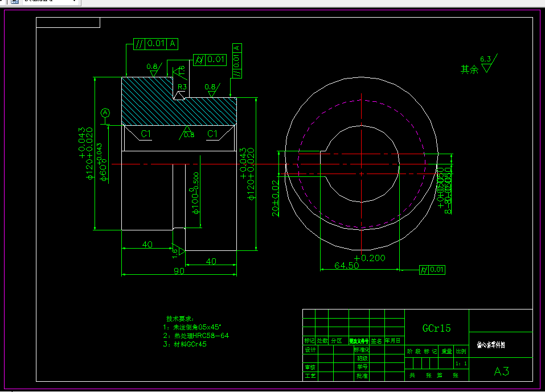Screen dimensions: 545x392
Task: Select the '技术要求:' heading text
Action: pos(180,319)
